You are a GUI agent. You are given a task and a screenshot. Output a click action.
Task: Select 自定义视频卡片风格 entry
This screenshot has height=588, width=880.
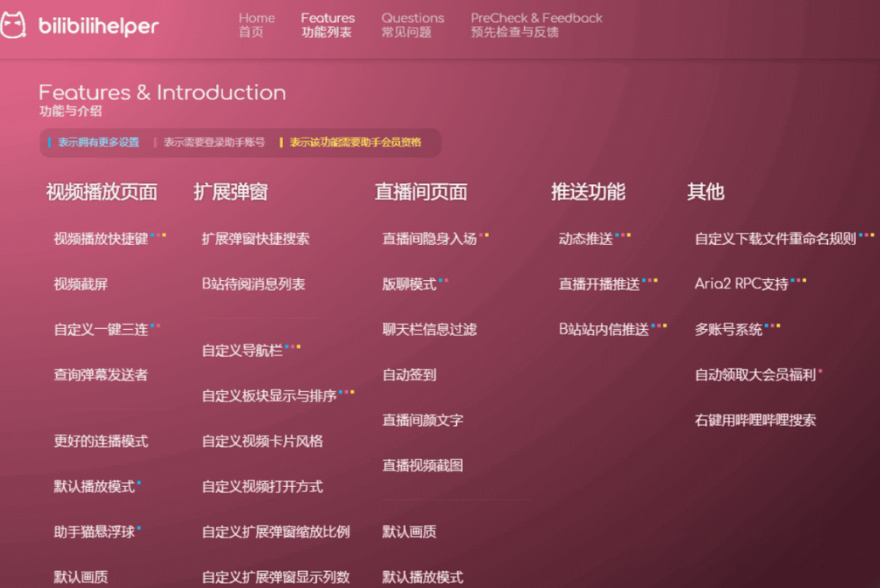(262, 441)
